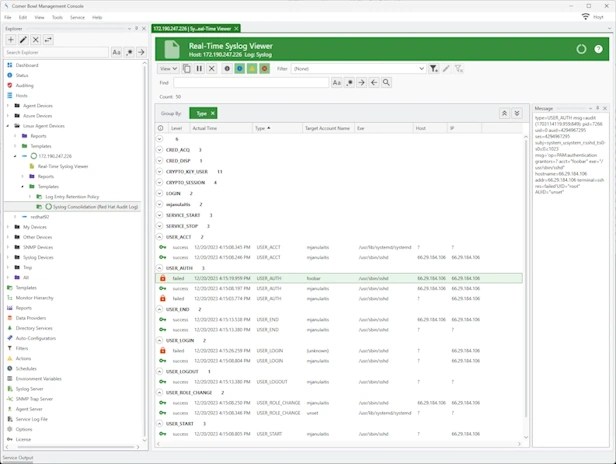The image size is (616, 464).
Task: Sort by the Actual Time column header
Action: [221, 128]
